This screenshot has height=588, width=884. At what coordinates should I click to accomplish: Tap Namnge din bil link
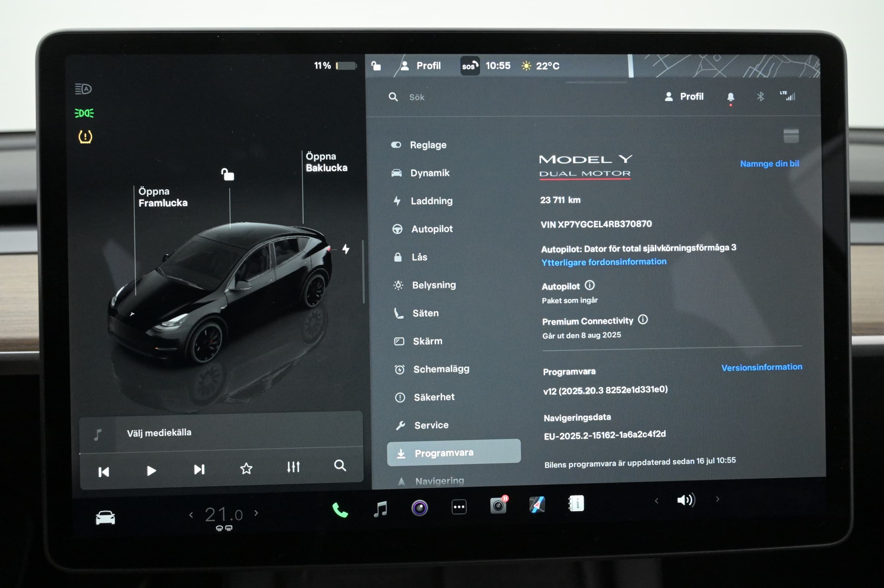[x=769, y=163]
